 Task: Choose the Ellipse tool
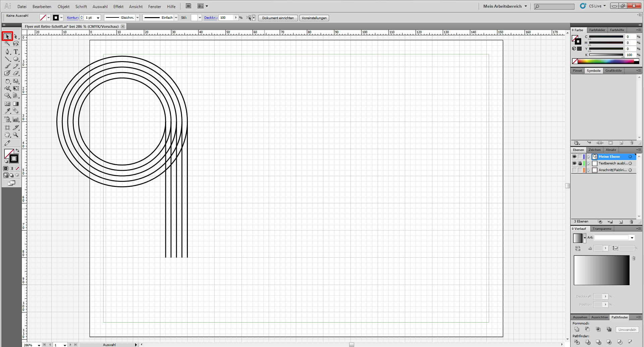point(16,59)
